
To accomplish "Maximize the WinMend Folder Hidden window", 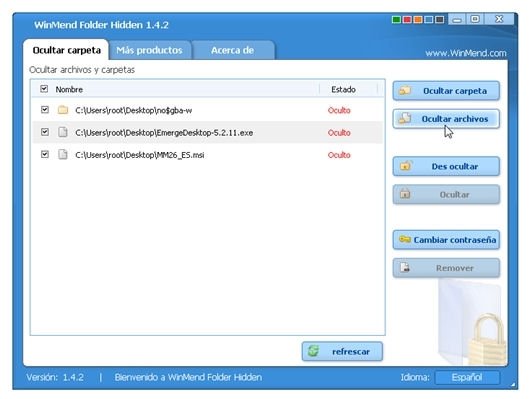I will [475, 19].
